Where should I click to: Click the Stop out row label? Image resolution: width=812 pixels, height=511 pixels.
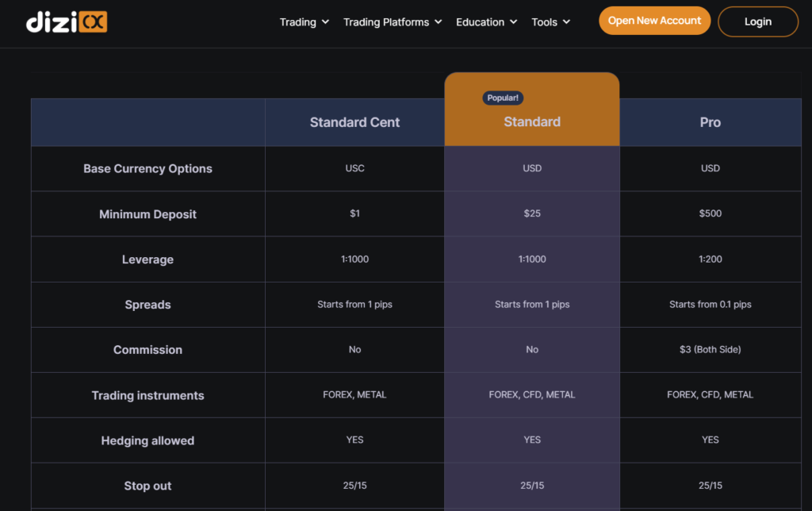click(x=147, y=486)
